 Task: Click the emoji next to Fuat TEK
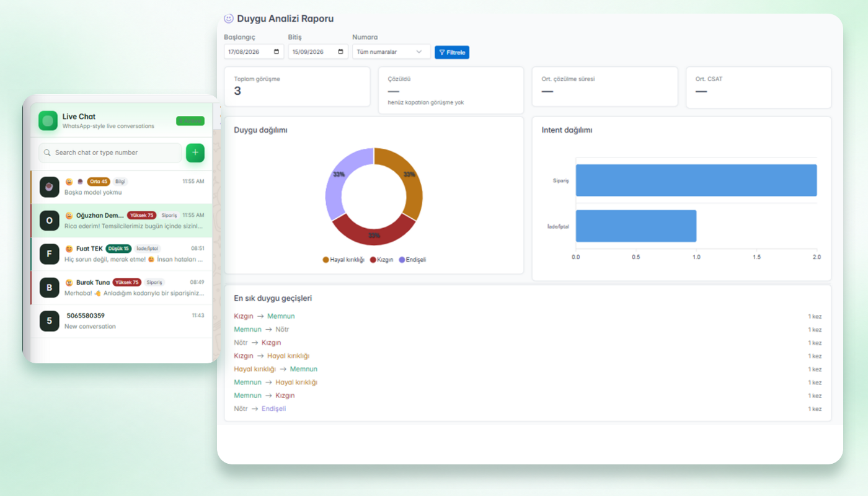tap(69, 249)
